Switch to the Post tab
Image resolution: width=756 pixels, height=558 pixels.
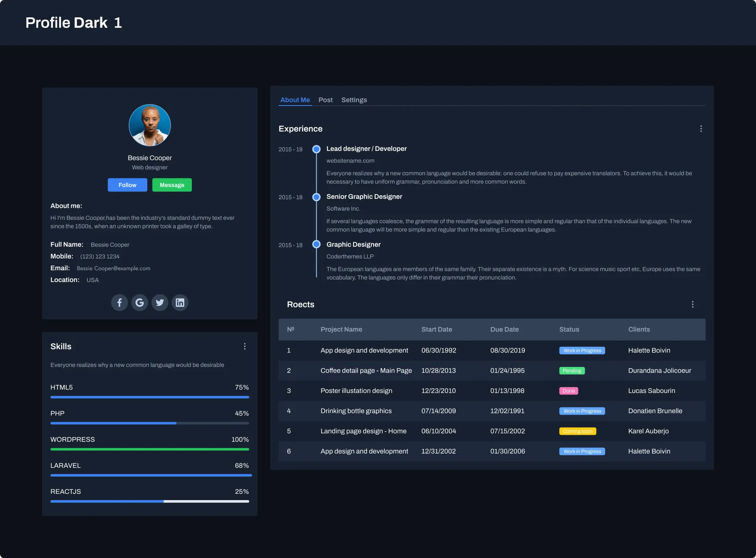[x=325, y=100]
